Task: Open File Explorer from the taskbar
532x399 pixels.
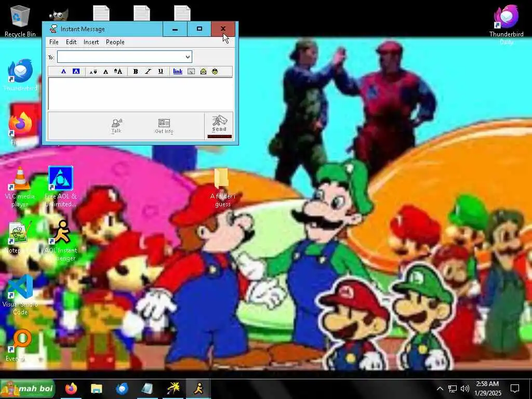Action: (x=96, y=389)
